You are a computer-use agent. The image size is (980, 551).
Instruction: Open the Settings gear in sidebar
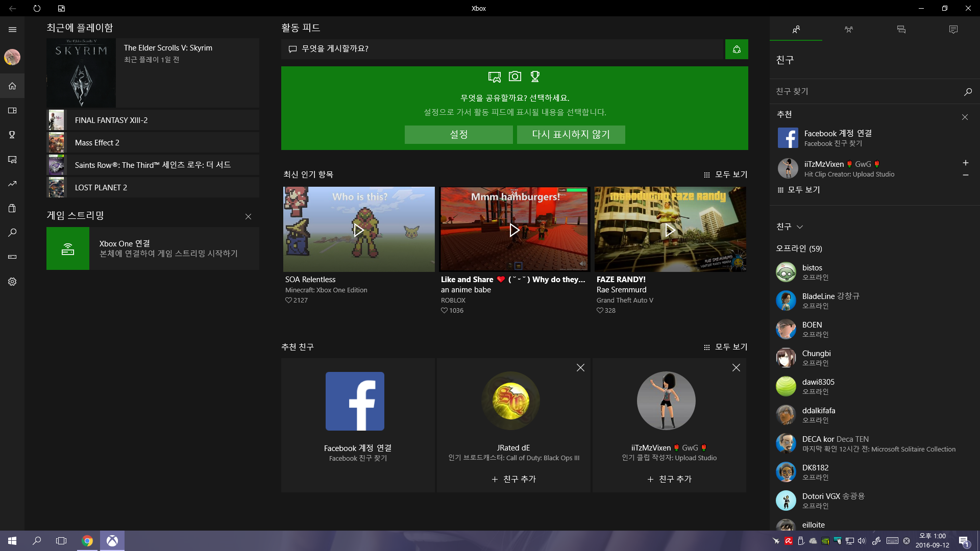12,282
